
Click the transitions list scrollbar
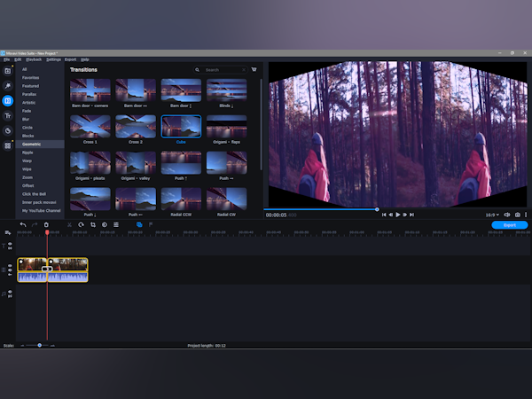point(261,124)
